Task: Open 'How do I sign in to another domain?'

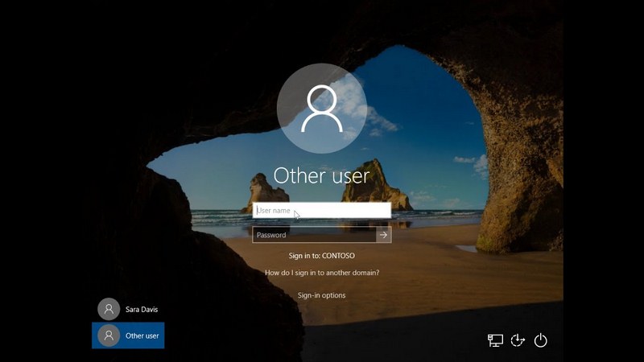Action: (322, 273)
